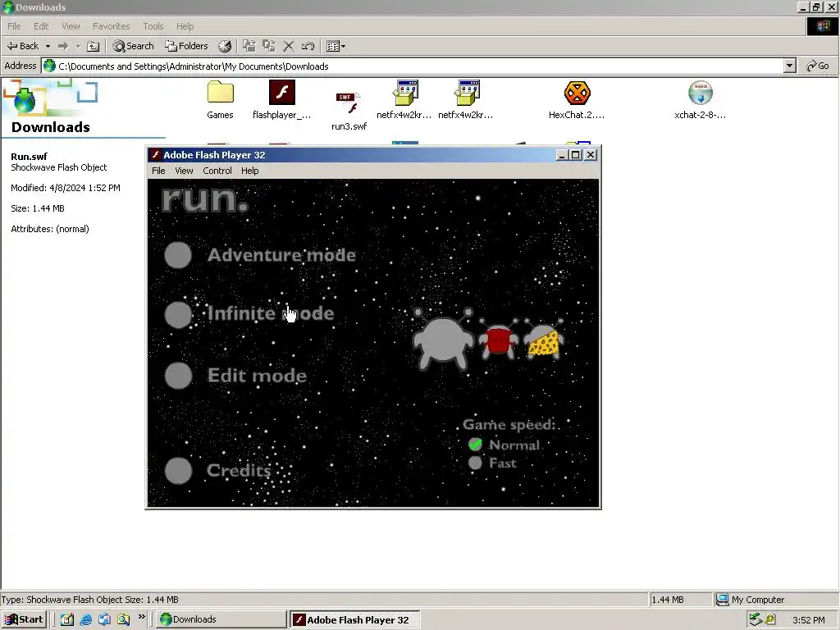Click the address path field
Screen dimensions: 840x630
pos(413,66)
